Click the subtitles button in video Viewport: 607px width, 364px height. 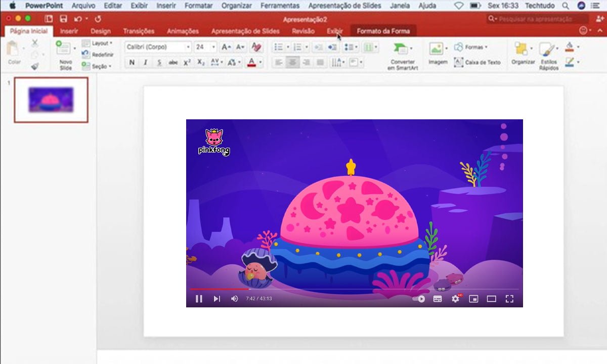coord(438,299)
